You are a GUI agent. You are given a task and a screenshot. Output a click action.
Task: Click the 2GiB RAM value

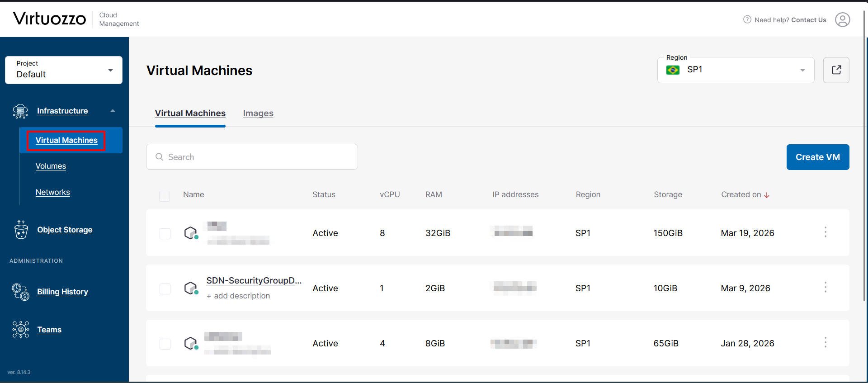[435, 288]
